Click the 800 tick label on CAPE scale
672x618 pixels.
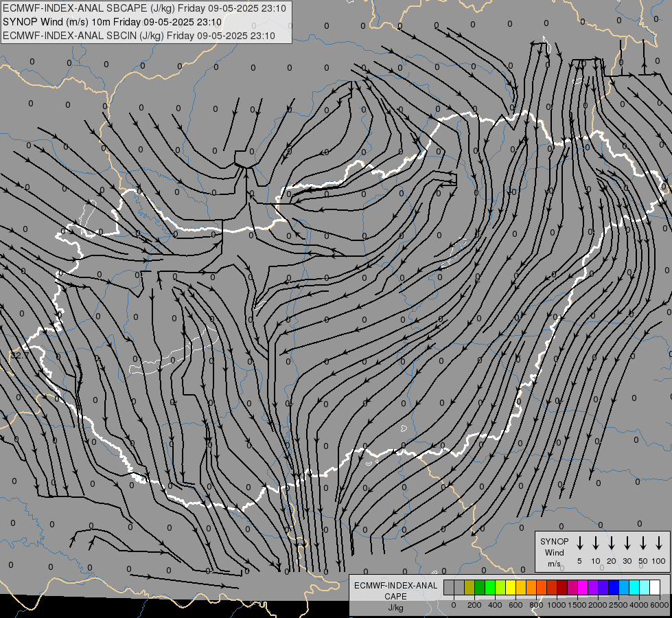pos(536,605)
